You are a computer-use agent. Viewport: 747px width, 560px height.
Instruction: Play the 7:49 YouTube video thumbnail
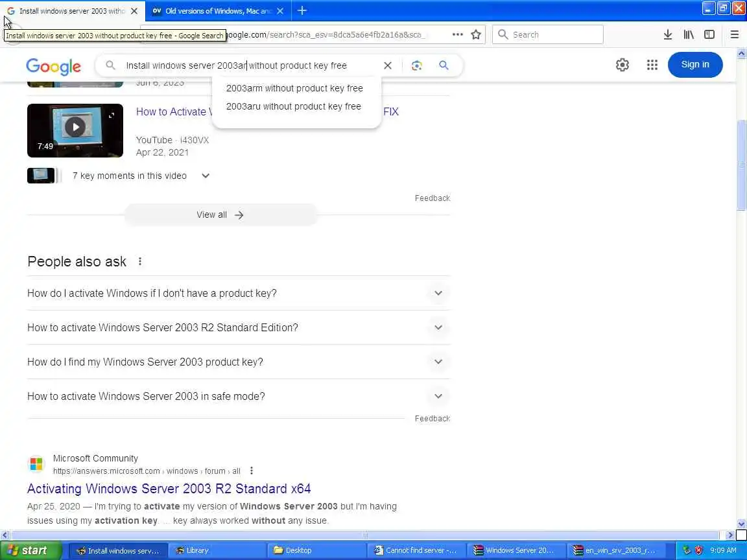click(x=75, y=130)
